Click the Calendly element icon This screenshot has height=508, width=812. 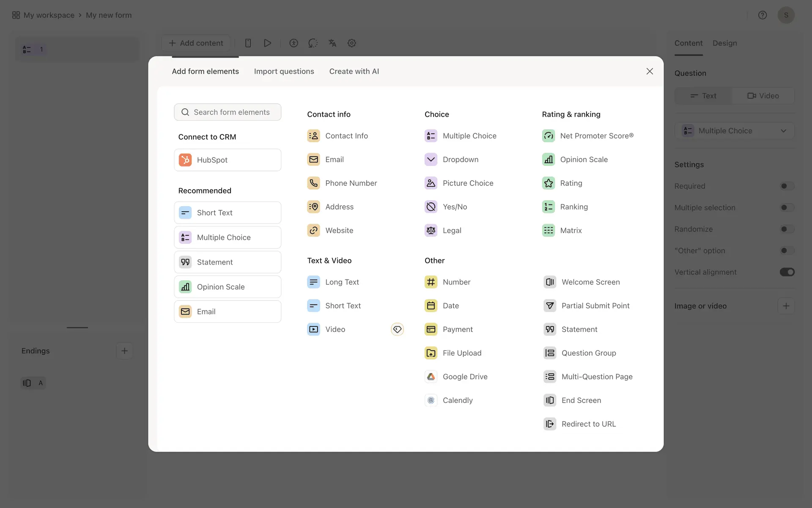coord(431,400)
